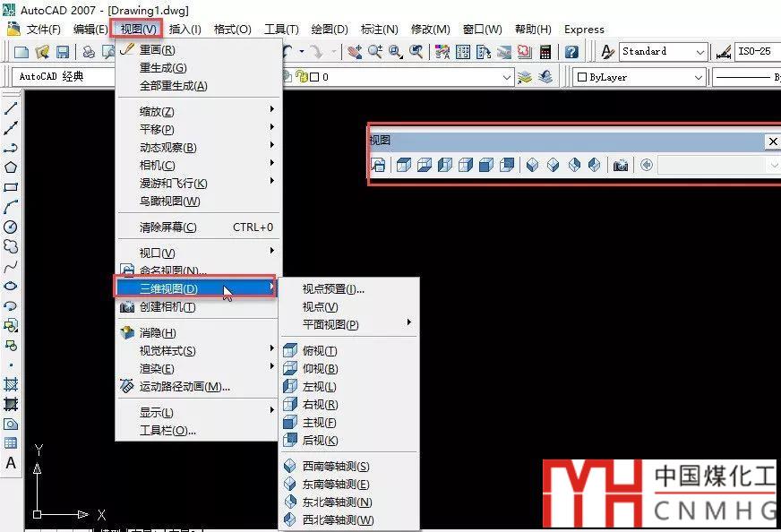Open the 工具栏(O)... menu entry

pyautogui.click(x=167, y=431)
